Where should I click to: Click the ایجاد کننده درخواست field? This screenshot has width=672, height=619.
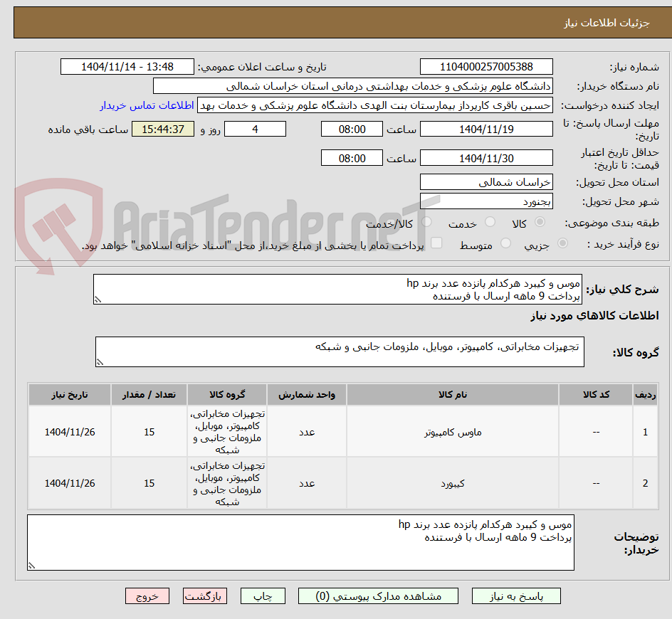(x=375, y=105)
